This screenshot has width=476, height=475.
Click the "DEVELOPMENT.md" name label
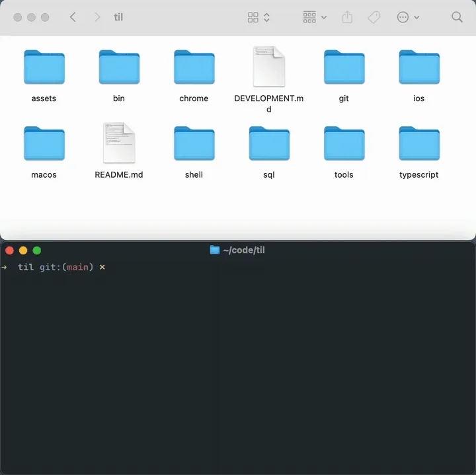pos(269,104)
